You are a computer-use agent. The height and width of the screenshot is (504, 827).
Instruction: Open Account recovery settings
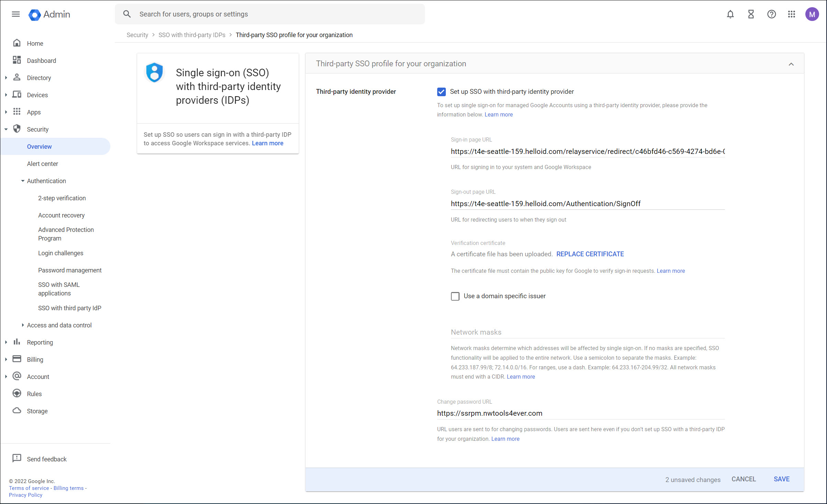point(61,215)
